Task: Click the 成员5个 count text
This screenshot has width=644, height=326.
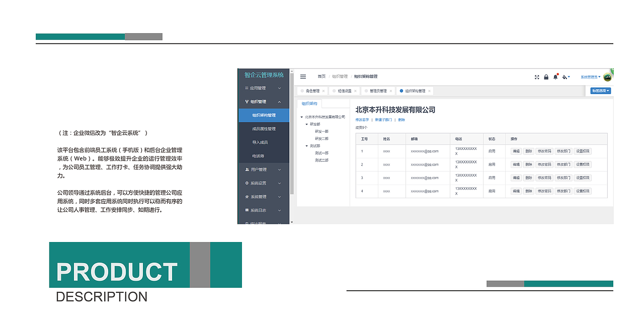Action: [x=361, y=127]
